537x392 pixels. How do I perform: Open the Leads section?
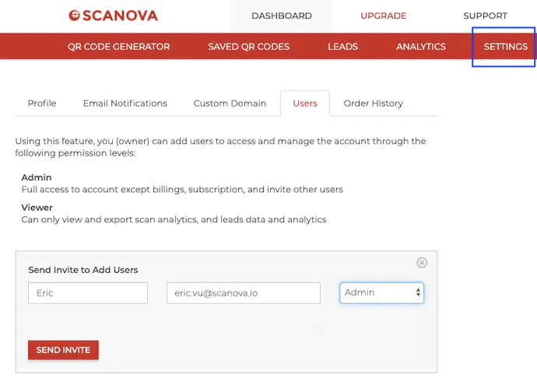[x=342, y=47]
